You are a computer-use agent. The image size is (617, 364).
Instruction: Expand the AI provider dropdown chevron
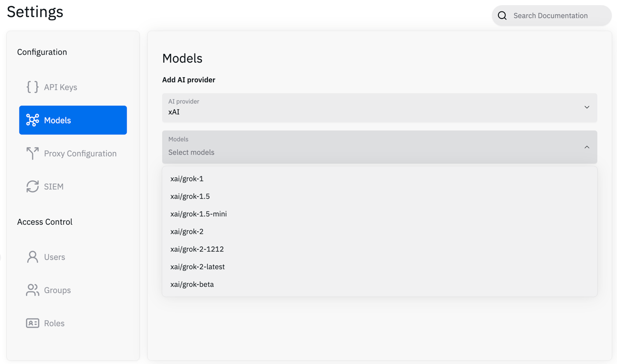[587, 108]
